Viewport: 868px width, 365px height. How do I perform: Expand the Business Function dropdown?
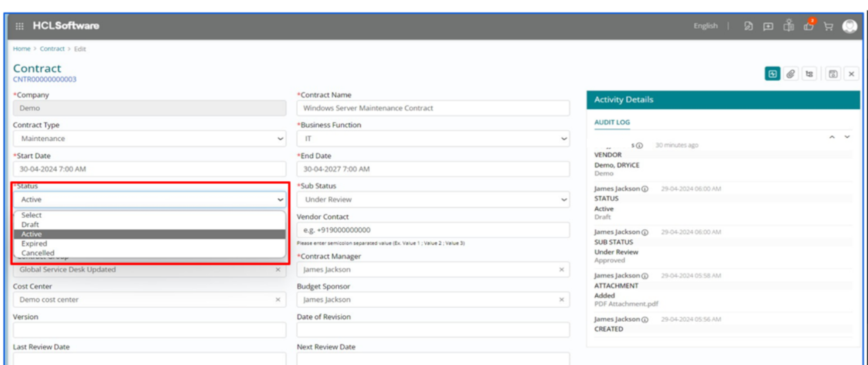(433, 139)
